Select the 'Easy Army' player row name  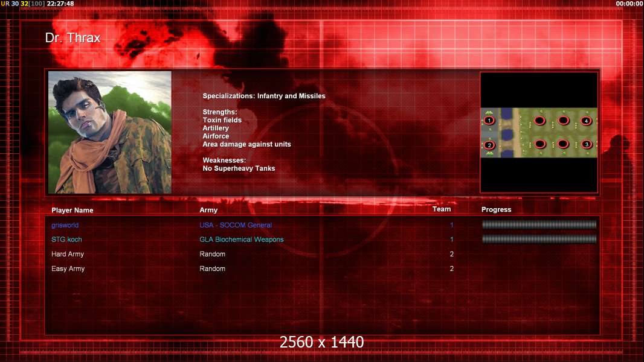(x=68, y=269)
